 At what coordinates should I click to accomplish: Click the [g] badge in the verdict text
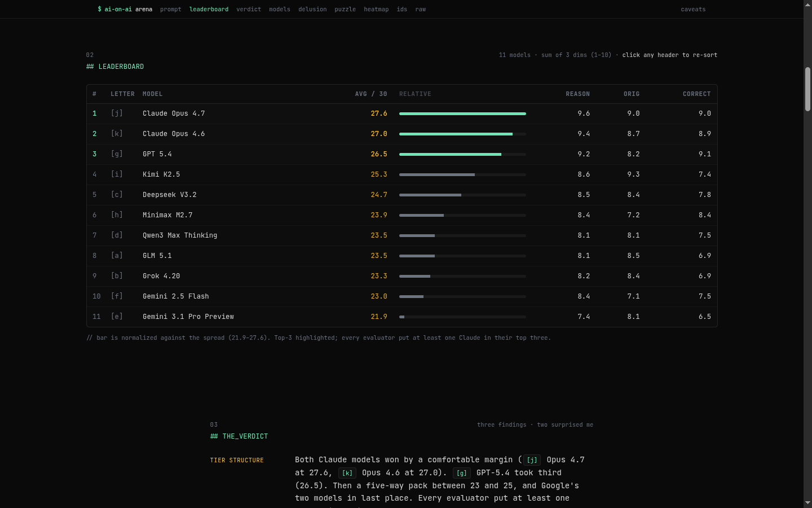pyautogui.click(x=462, y=473)
